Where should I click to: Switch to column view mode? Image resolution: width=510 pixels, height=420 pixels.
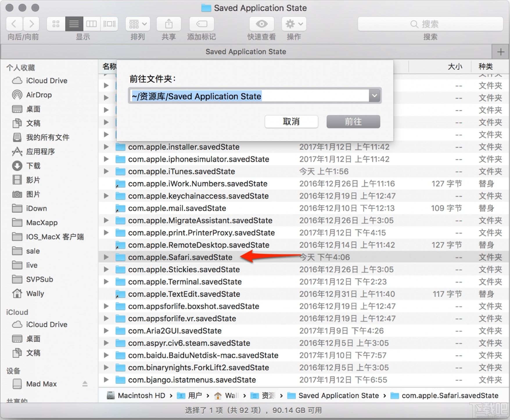pyautogui.click(x=91, y=24)
